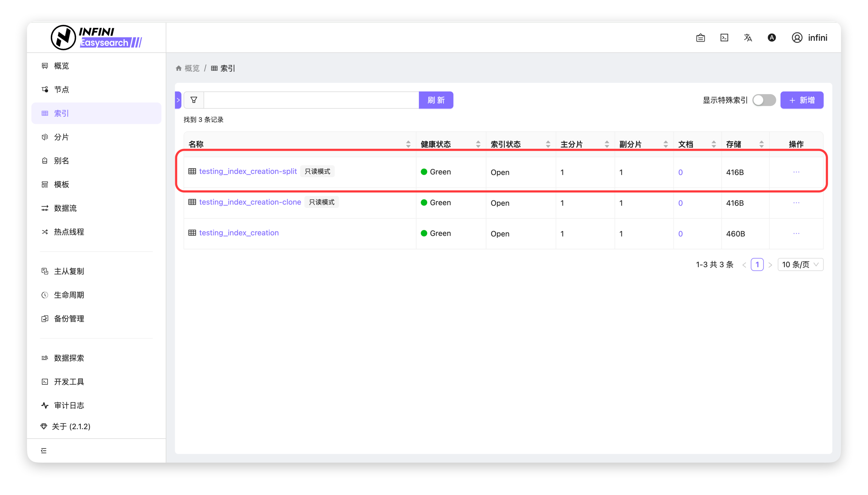Open 生命周期 sidebar menu item
Image resolution: width=868 pixels, height=495 pixels.
tap(69, 295)
